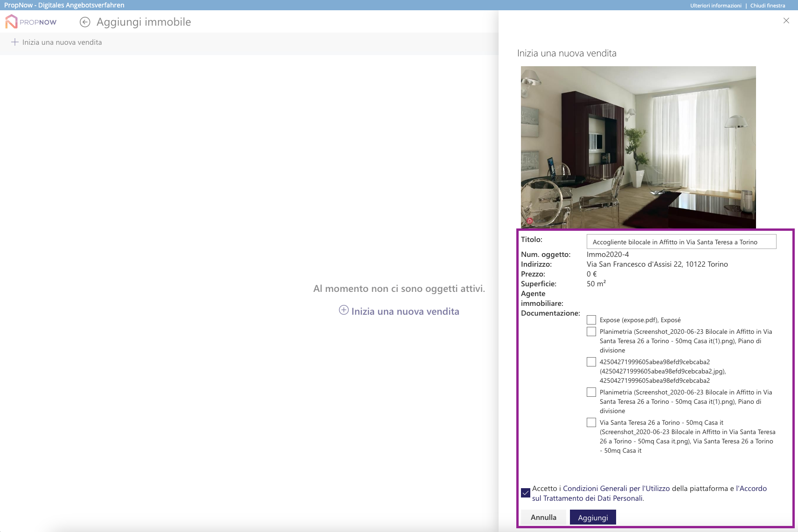
Task: Close the side panel with the X
Action: coord(786,21)
